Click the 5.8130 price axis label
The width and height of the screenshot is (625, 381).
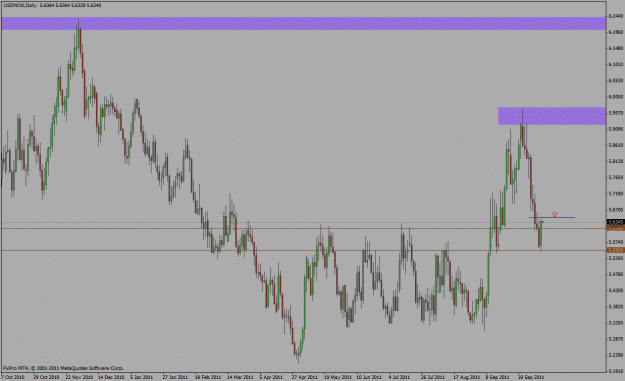click(615, 161)
